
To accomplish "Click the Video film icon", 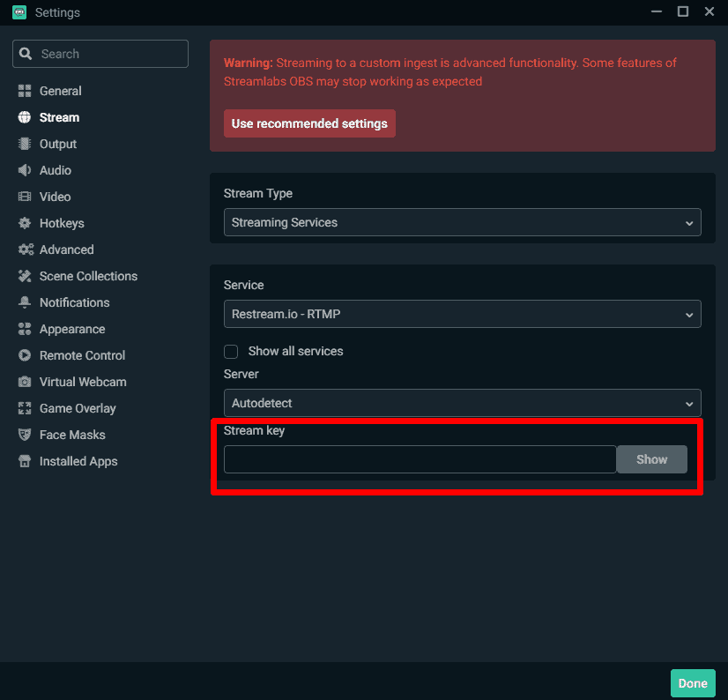I will coord(25,197).
